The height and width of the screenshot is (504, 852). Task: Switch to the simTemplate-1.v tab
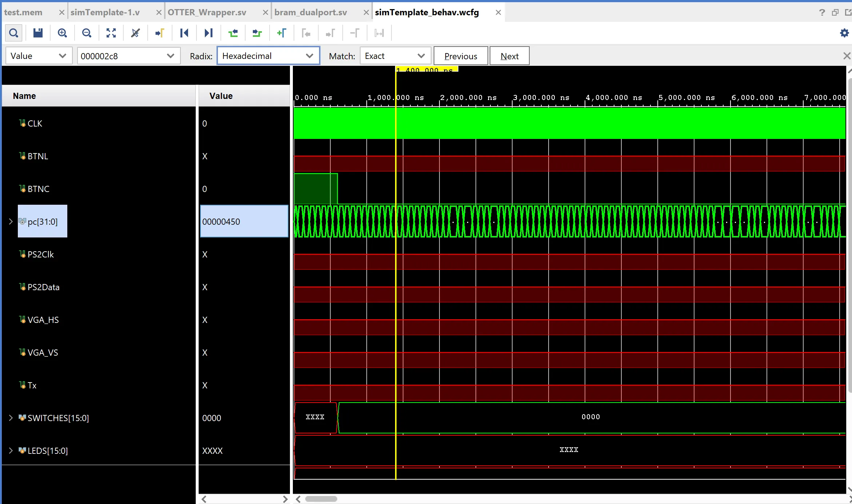point(105,12)
